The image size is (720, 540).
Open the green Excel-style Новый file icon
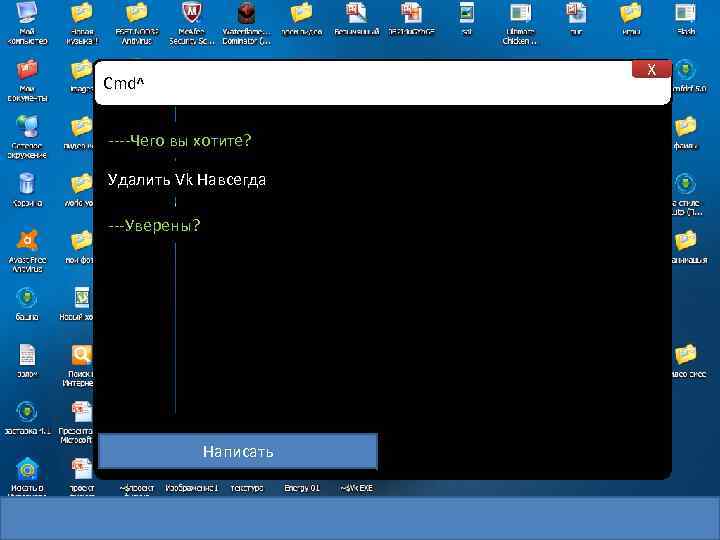coord(79,304)
